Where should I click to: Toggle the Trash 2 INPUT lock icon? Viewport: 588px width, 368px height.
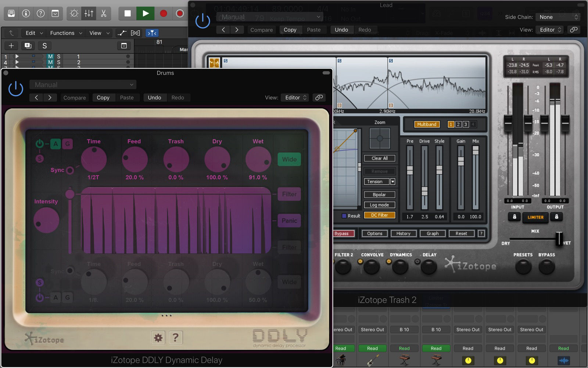tap(514, 217)
